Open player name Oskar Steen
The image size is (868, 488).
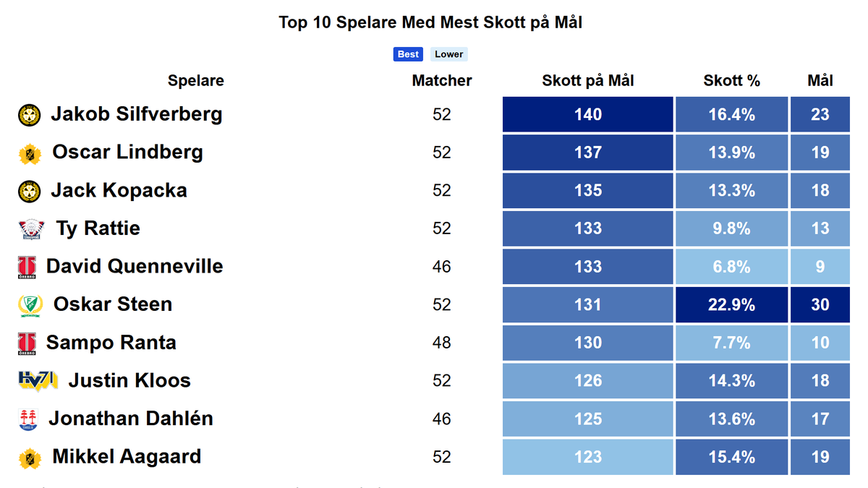click(113, 304)
